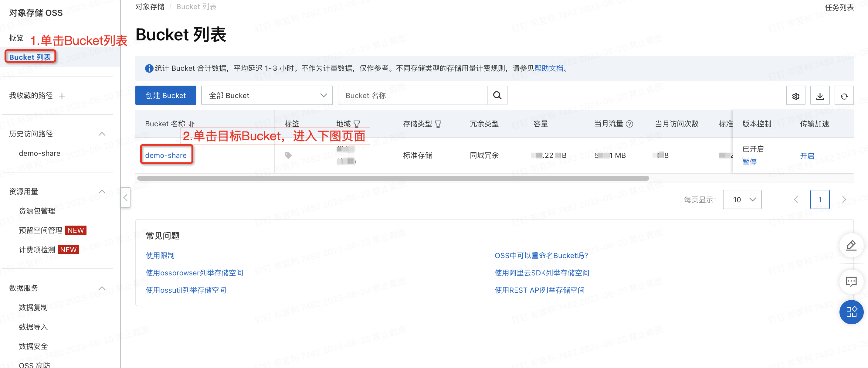Enable transfer acceleration via 开启
The image size is (868, 368).
pos(807,156)
